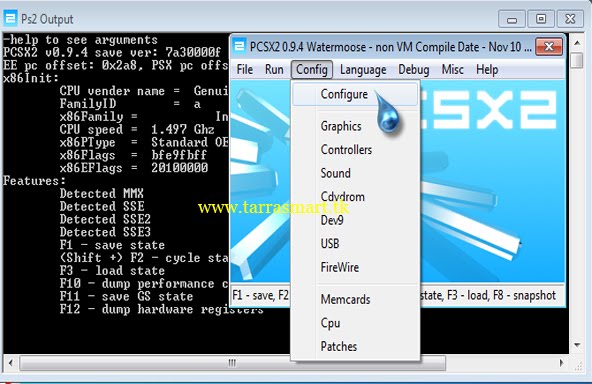Click the 'Detected MMX' console line

pyautogui.click(x=102, y=193)
